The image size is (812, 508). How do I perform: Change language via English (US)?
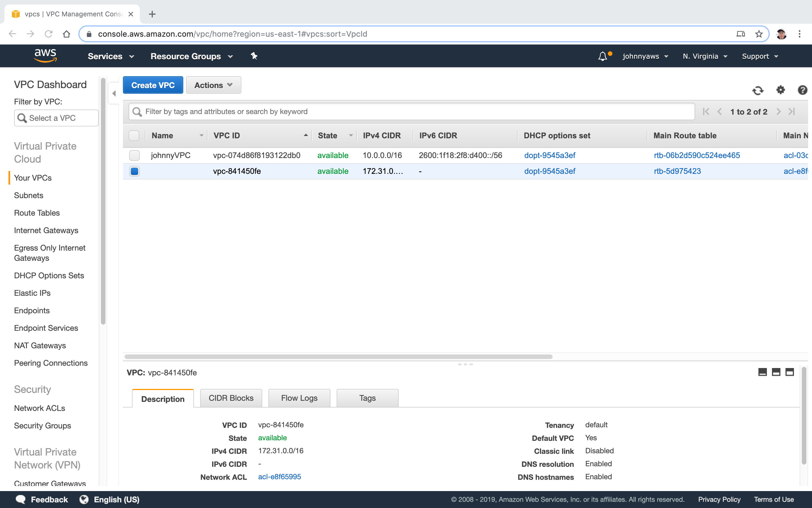[x=110, y=499]
